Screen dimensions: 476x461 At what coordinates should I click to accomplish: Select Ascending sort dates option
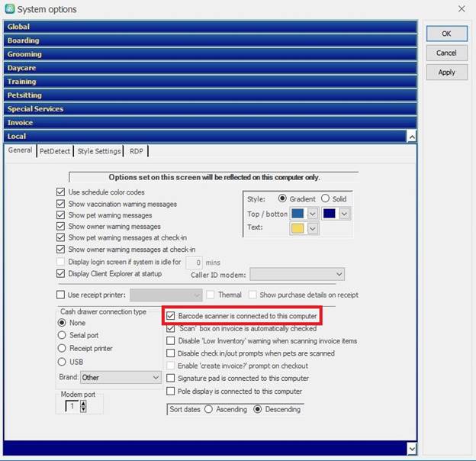click(208, 409)
